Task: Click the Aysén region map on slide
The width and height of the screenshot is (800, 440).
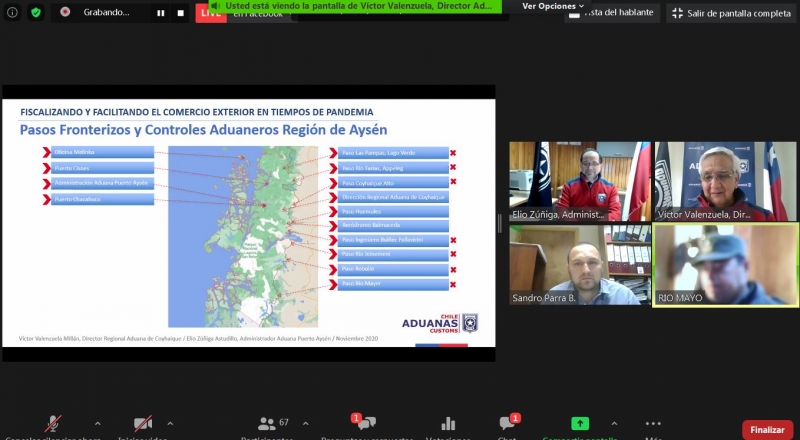Action: pyautogui.click(x=243, y=236)
